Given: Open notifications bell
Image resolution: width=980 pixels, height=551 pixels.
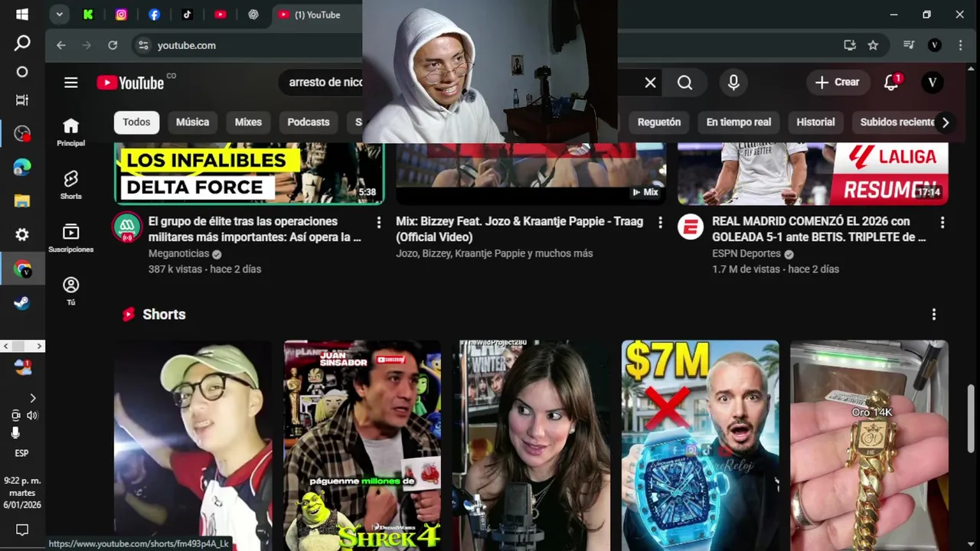Looking at the screenshot, I should pyautogui.click(x=891, y=83).
